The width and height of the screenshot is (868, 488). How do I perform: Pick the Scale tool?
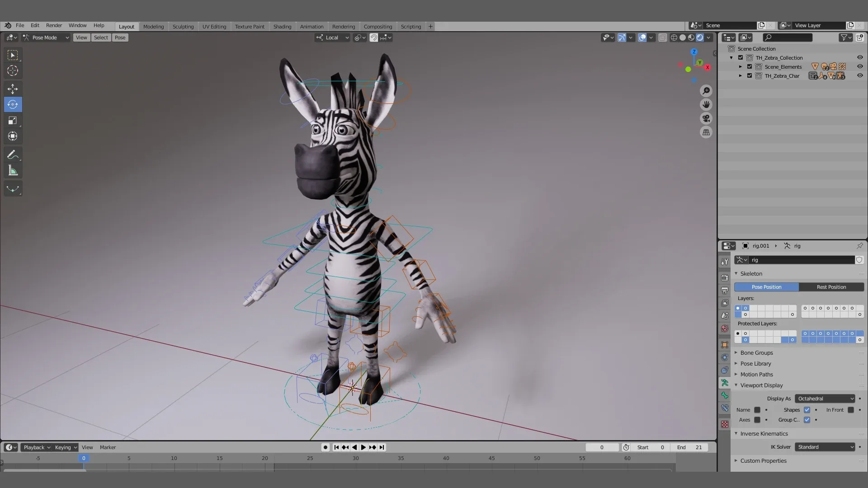coord(13,120)
